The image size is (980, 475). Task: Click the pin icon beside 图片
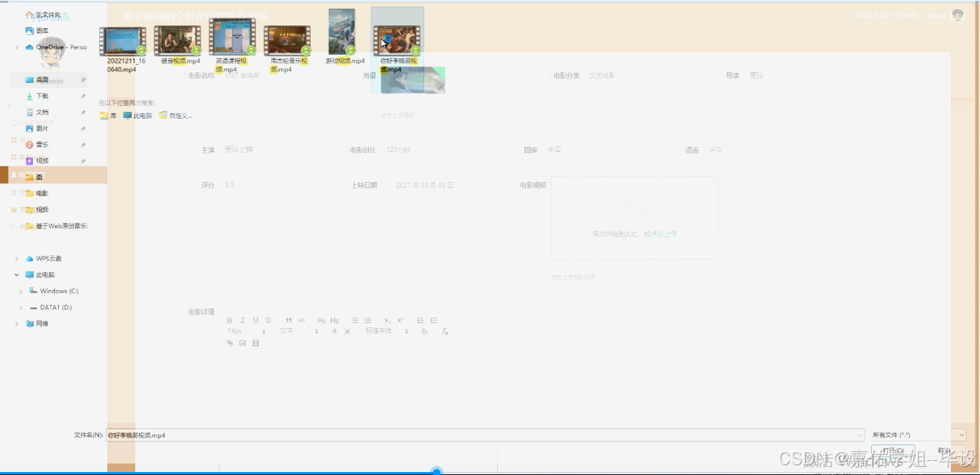[83, 128]
